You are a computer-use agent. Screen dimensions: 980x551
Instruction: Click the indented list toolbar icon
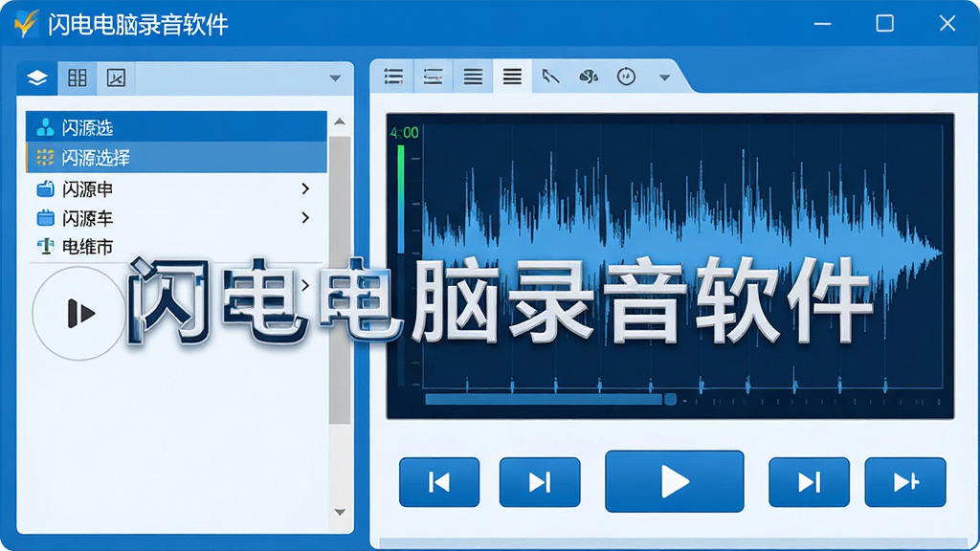tap(433, 77)
